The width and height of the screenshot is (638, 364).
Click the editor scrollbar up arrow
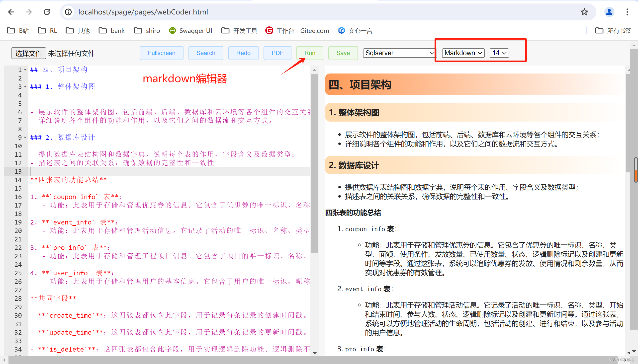315,70
